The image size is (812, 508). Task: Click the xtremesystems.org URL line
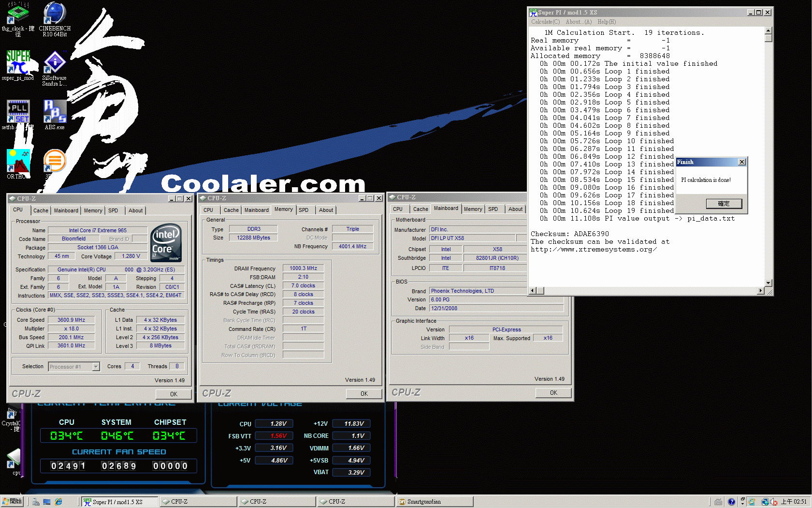click(594, 249)
